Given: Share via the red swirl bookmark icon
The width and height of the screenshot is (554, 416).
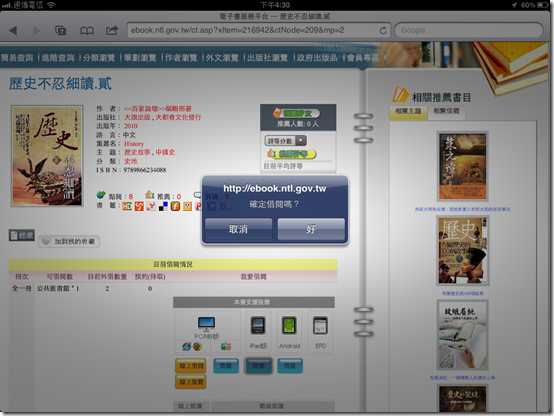Looking at the screenshot, I should 139,206.
